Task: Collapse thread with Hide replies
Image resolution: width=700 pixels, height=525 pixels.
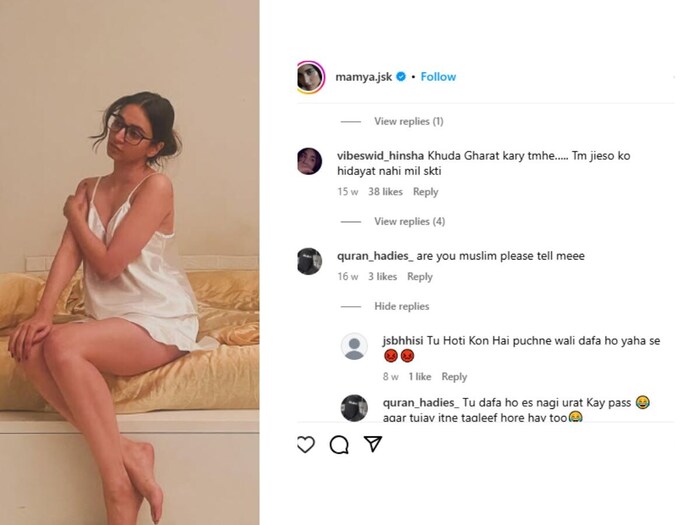Action: [x=401, y=307]
